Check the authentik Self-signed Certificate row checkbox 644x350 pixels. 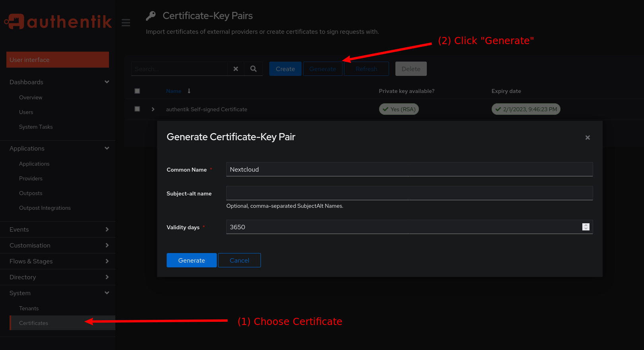[137, 109]
